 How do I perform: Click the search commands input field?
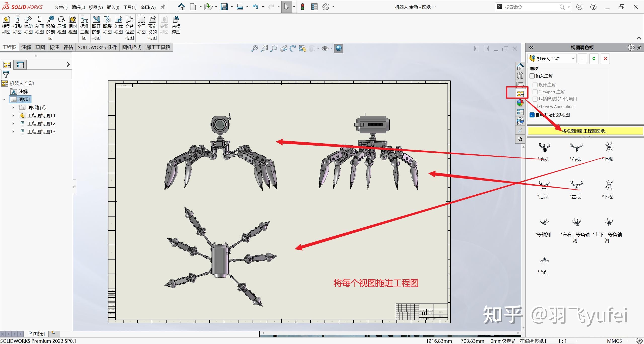pos(530,7)
